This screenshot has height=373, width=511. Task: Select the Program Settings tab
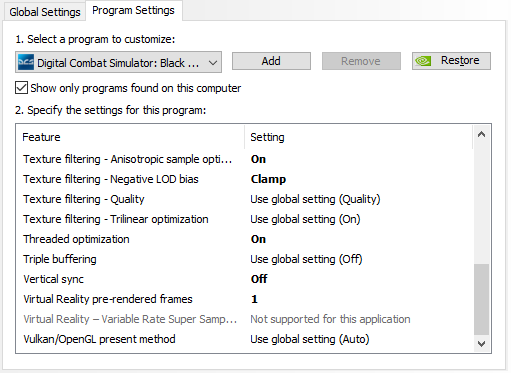133,10
